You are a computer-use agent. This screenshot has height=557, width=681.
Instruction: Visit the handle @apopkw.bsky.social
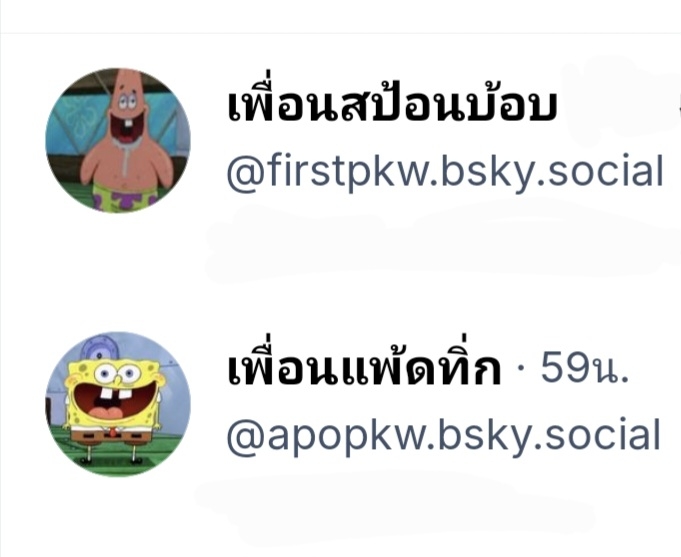click(444, 436)
